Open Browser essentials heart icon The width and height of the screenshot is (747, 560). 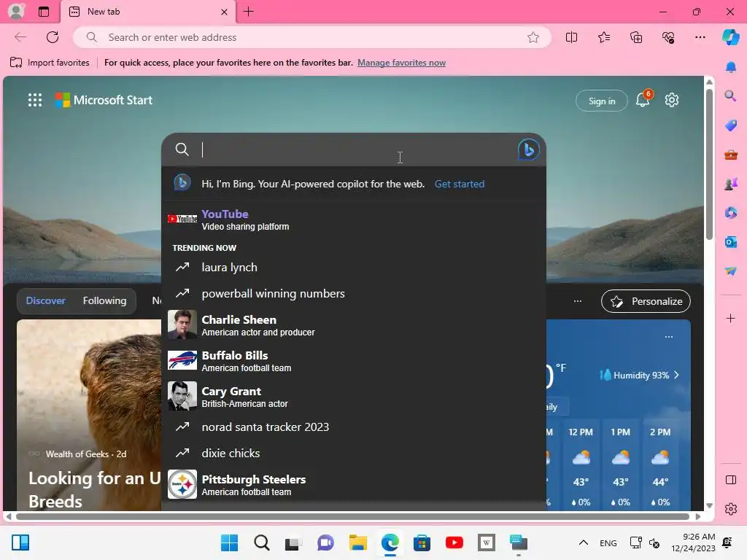coord(668,37)
